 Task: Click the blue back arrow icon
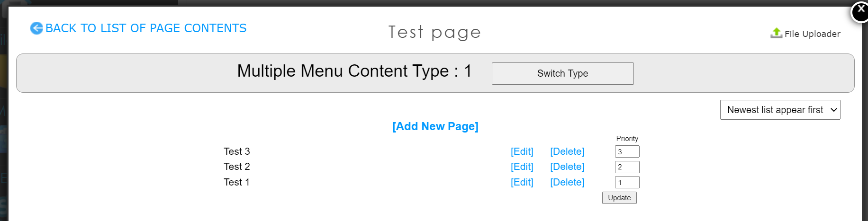click(36, 28)
